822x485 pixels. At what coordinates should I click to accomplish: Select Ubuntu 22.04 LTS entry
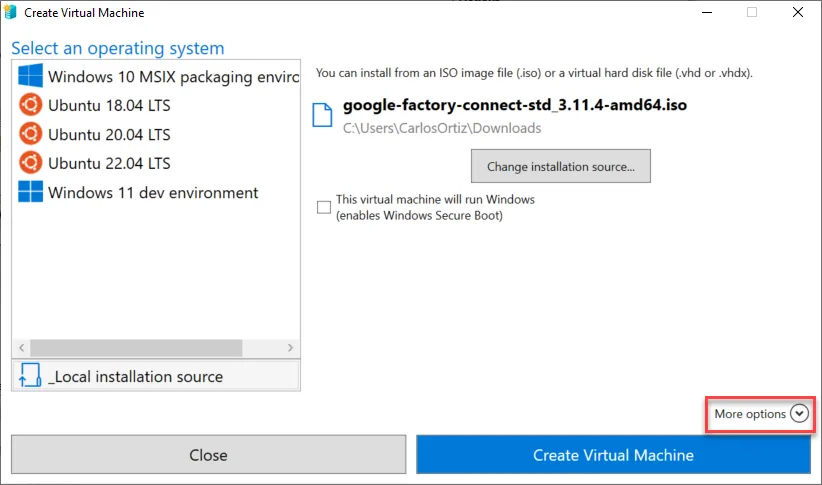coord(156,163)
